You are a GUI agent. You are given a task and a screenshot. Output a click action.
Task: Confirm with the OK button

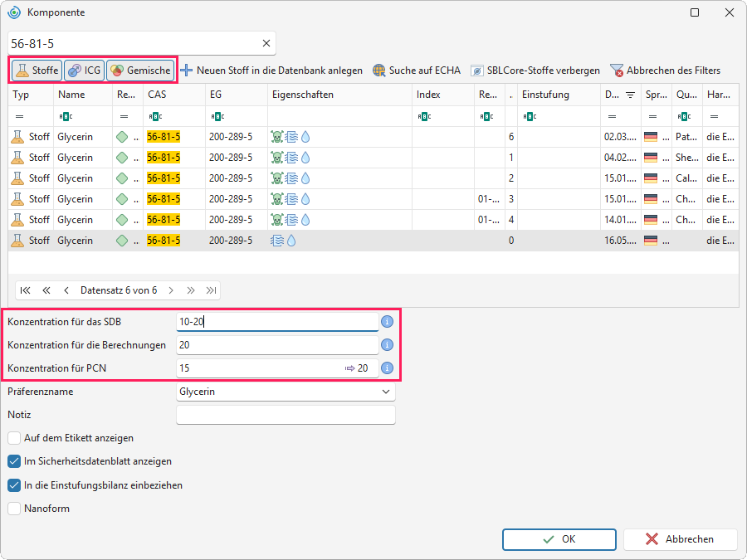pos(559,539)
